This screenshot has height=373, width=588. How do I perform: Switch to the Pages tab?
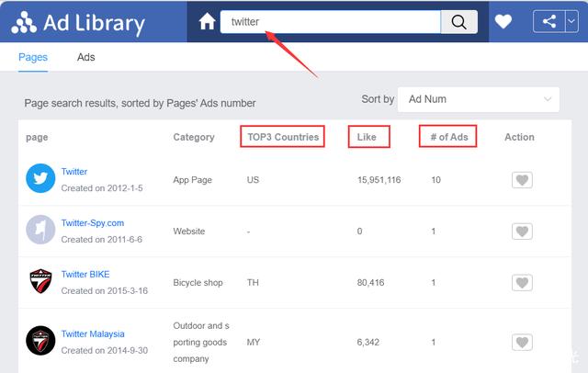(x=33, y=57)
